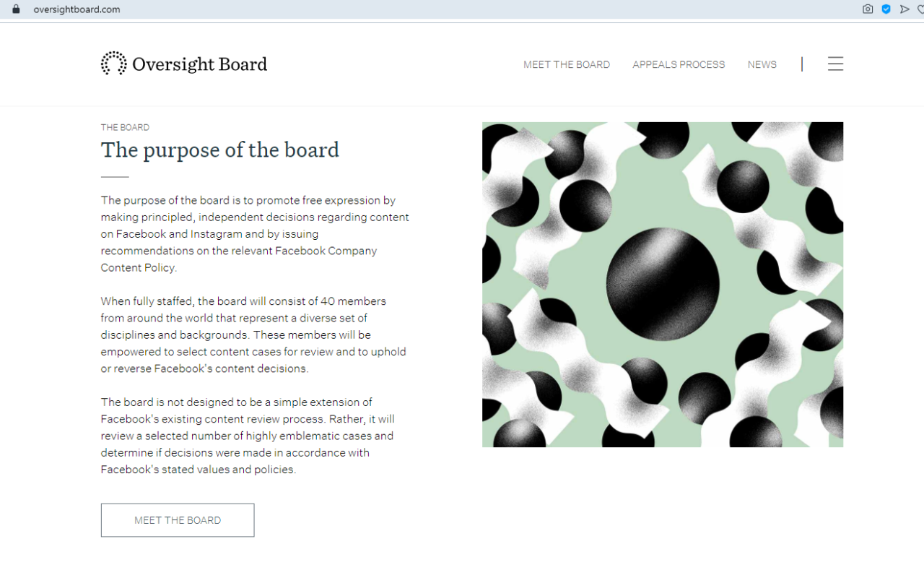This screenshot has height=570, width=924.
Task: Open the Meet the Board nav item
Action: pos(567,64)
